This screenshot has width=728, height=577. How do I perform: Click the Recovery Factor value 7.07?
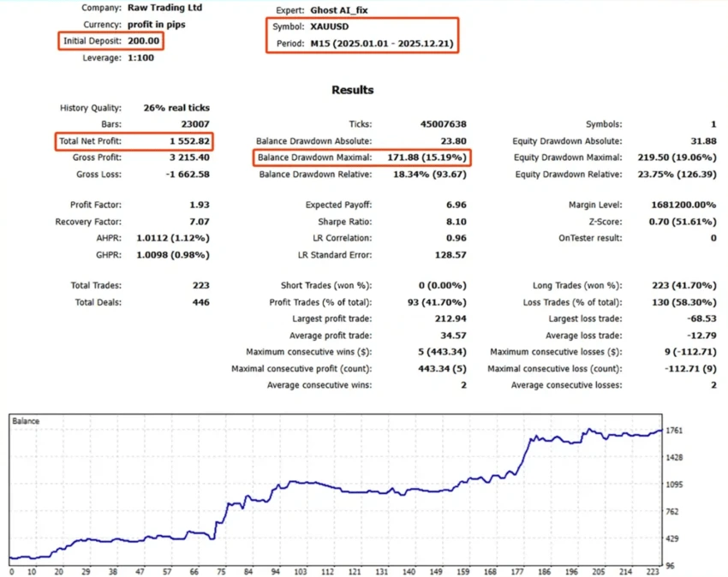tap(198, 222)
